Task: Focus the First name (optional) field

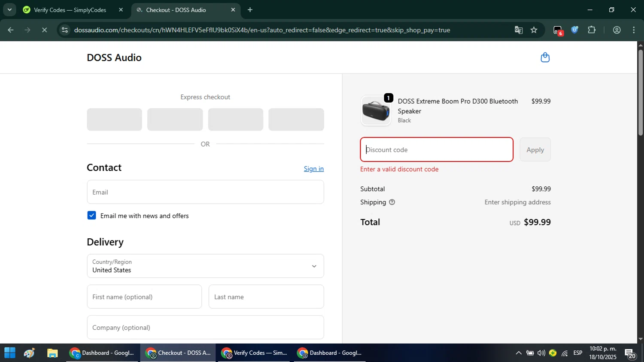Action: 144,297
